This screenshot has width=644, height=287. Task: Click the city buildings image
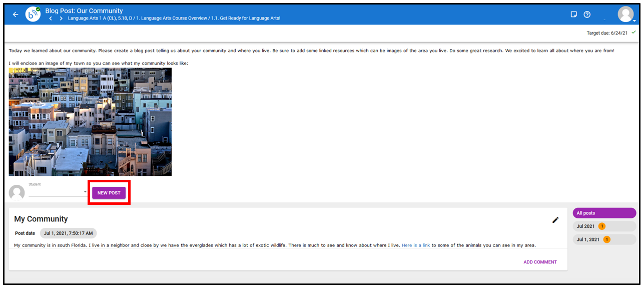pos(90,122)
